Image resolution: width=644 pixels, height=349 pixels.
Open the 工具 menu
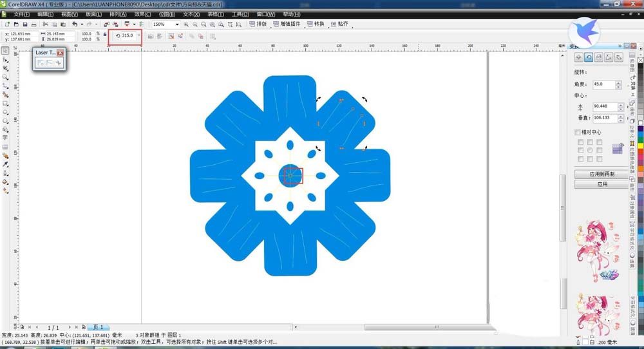[240, 14]
